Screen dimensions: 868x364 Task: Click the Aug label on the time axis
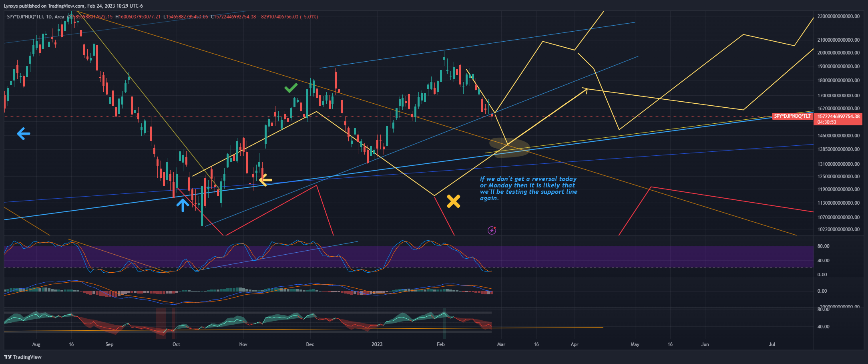(36, 344)
